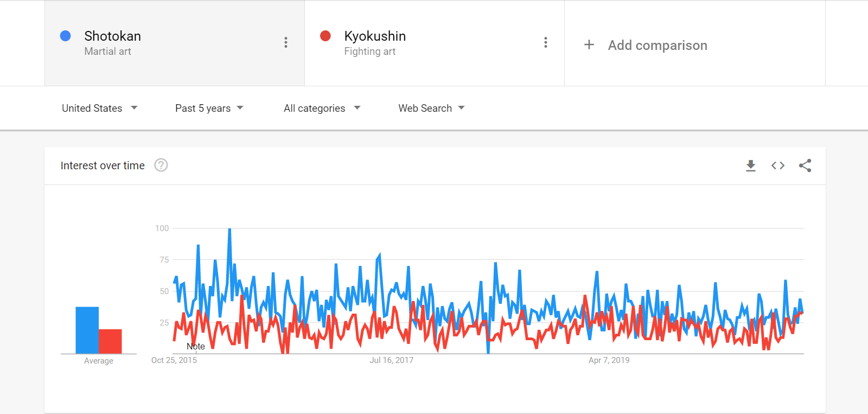868x414 pixels.
Task: Share the Interest over time chart
Action: (x=805, y=165)
